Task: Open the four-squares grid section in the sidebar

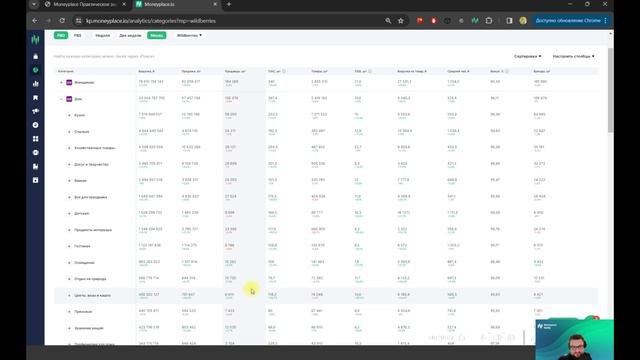Action: point(36,139)
